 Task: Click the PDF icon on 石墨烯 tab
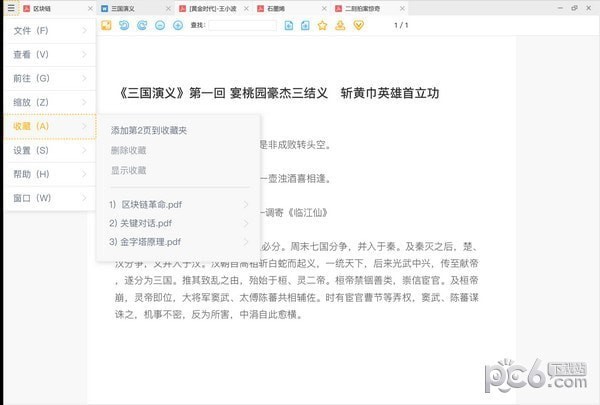(261, 8)
